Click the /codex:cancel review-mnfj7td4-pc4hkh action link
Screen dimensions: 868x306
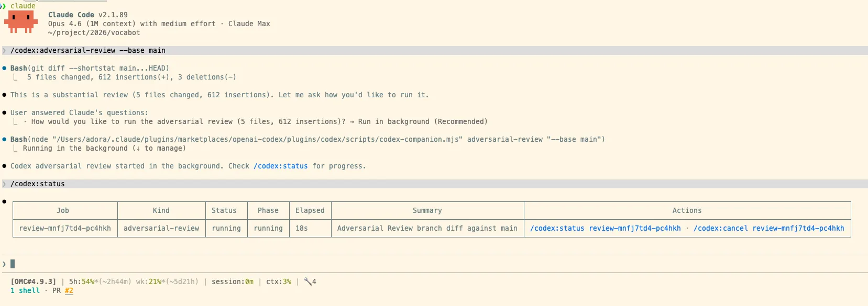click(x=768, y=228)
